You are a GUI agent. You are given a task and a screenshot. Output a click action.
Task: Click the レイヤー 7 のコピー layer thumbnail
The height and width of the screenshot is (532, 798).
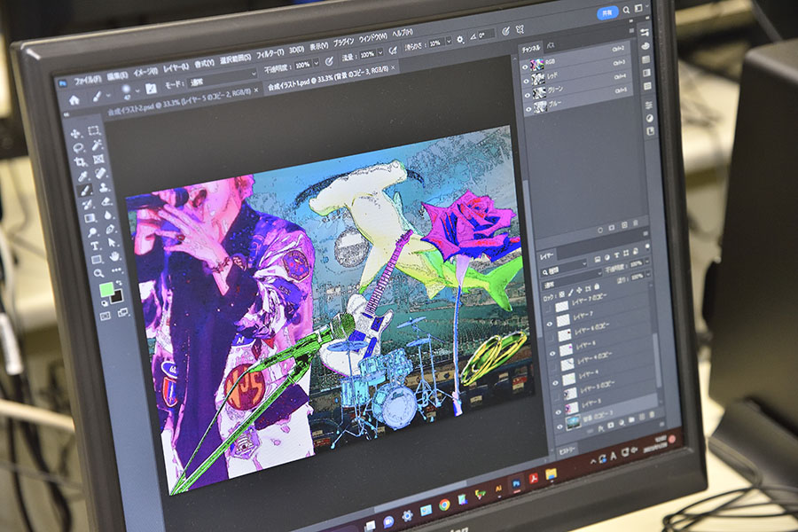click(x=561, y=307)
